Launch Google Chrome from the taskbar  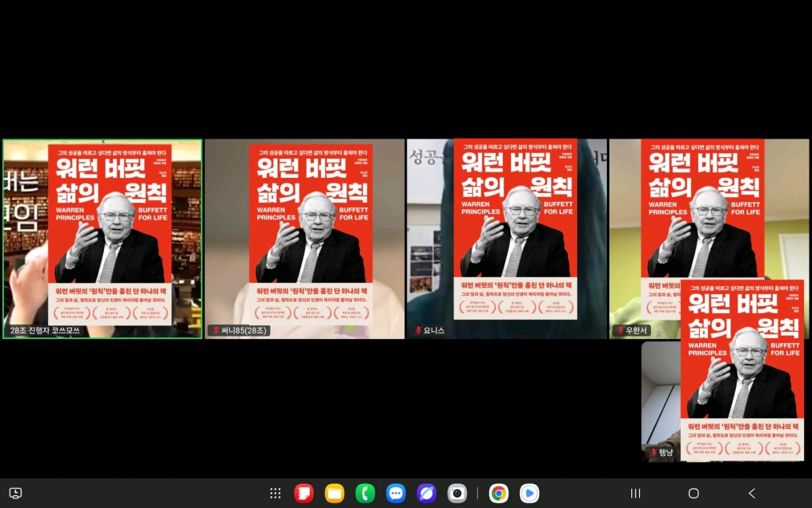tap(499, 494)
